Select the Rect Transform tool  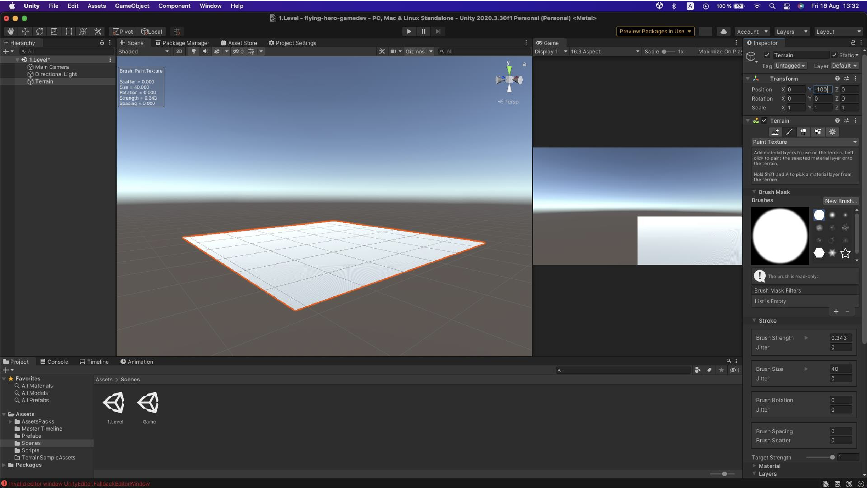tap(69, 32)
